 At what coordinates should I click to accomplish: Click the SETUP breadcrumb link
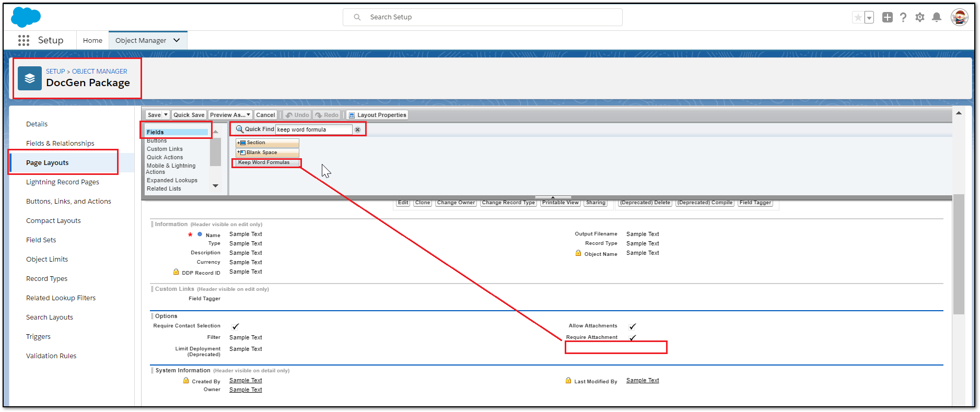[x=55, y=72]
